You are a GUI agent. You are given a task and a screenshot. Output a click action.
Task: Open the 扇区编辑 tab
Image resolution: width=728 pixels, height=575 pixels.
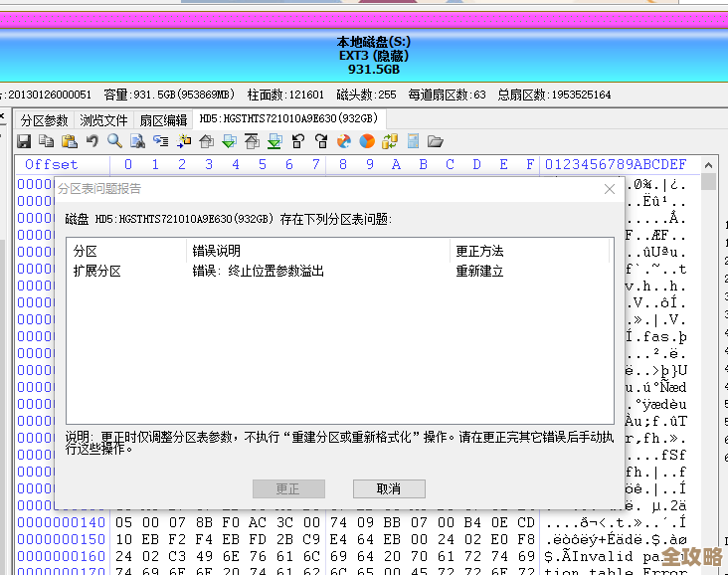coord(163,120)
